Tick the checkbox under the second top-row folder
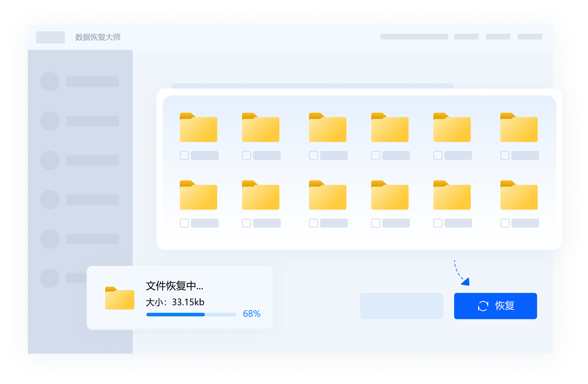Viewport: 588px width, 384px height. tap(246, 156)
